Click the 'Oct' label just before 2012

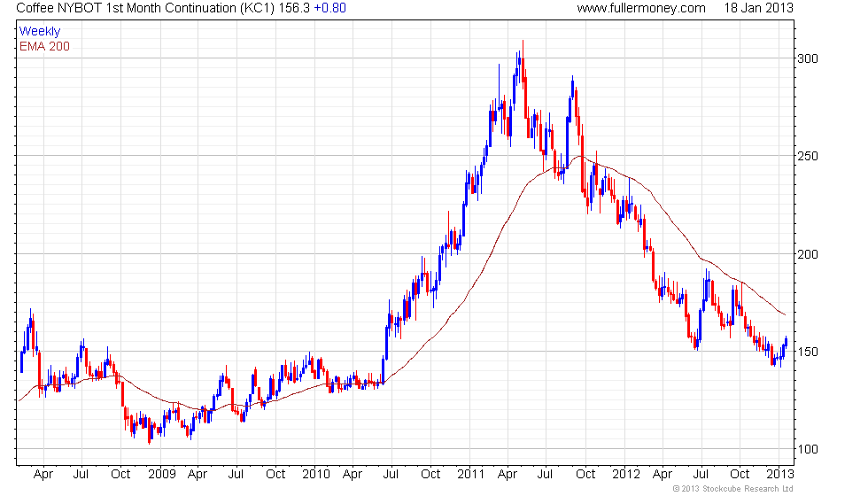[x=585, y=475]
